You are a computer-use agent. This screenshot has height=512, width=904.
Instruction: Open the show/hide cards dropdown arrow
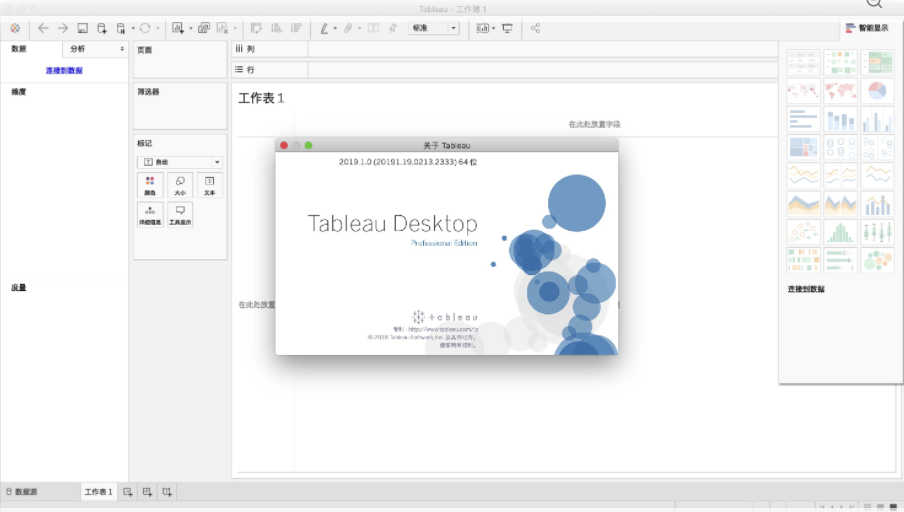pyautogui.click(x=494, y=28)
